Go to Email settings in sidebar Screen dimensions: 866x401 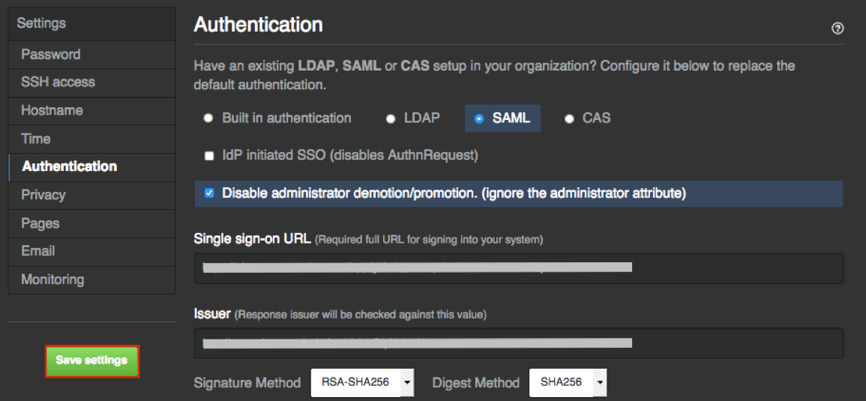coord(38,251)
